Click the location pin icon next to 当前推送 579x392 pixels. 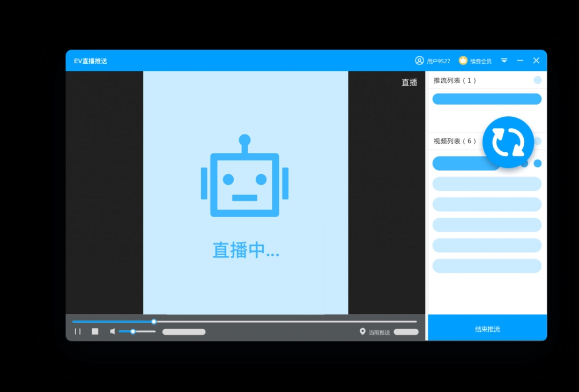click(363, 331)
